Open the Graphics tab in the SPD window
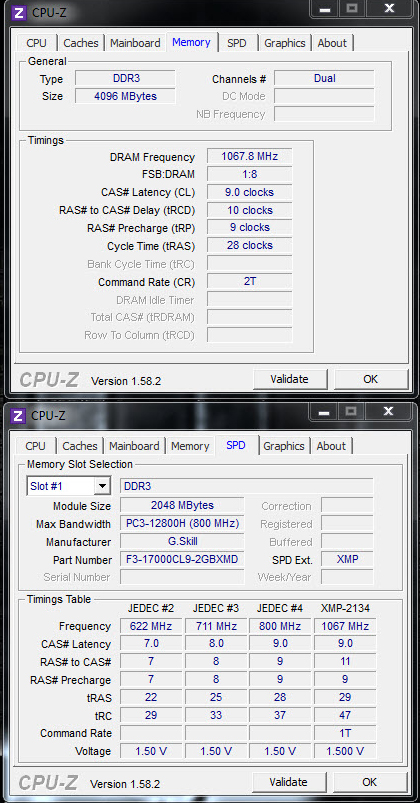This screenshot has height=803, width=420. tap(284, 446)
